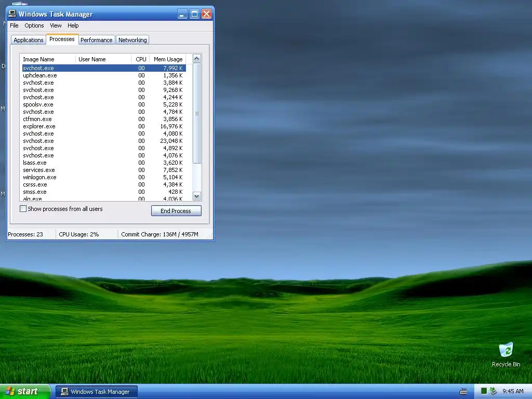Click CPU Usage: 2% in status bar
The height and width of the screenshot is (399, 532).
tap(79, 234)
